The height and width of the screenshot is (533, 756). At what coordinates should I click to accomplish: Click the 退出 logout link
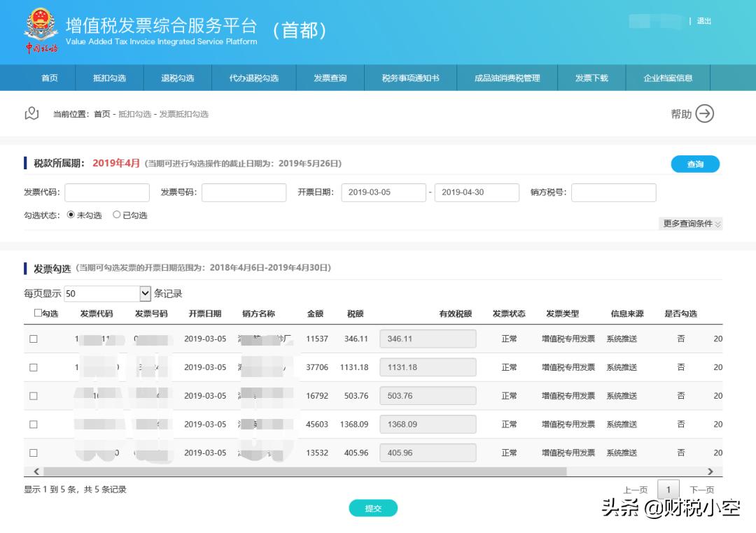[x=705, y=21]
